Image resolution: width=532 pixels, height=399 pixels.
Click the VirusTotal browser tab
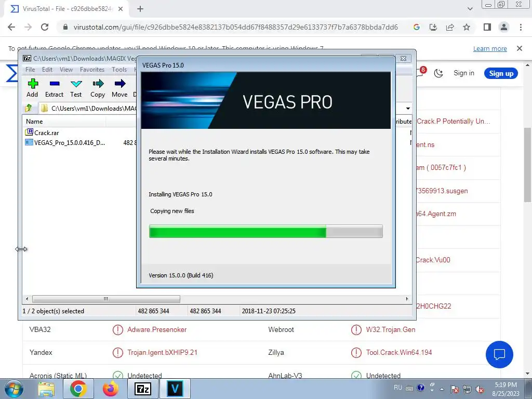66,9
